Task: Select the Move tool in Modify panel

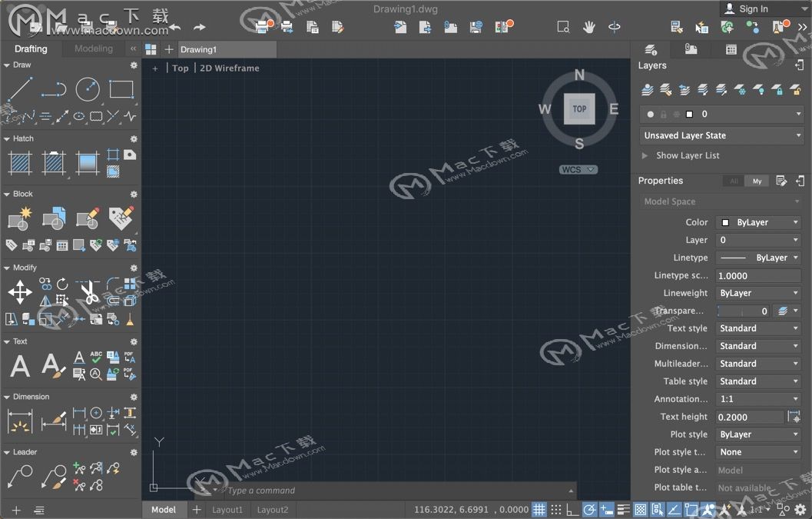Action: coord(20,292)
